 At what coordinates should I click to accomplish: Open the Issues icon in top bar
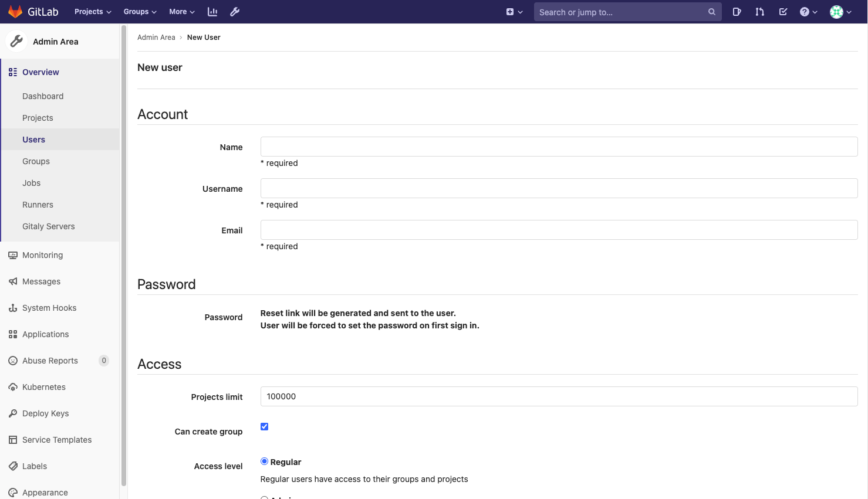pyautogui.click(x=737, y=12)
